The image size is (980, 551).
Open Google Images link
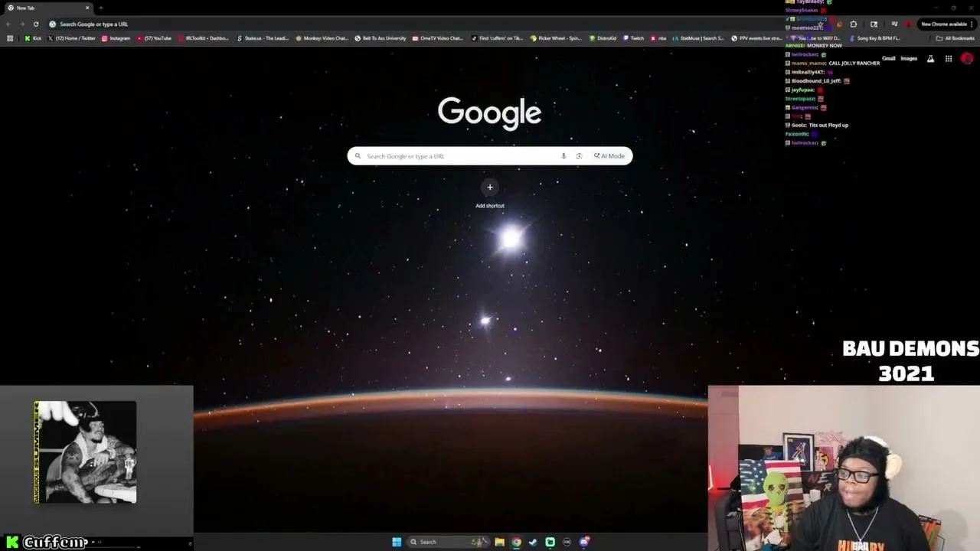point(909,59)
